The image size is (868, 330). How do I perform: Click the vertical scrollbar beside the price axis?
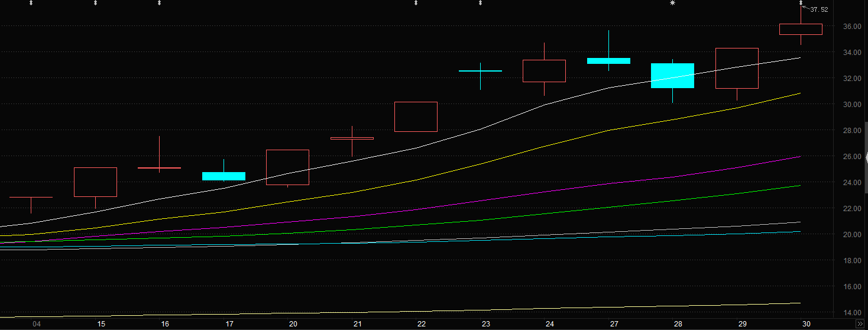click(866, 157)
